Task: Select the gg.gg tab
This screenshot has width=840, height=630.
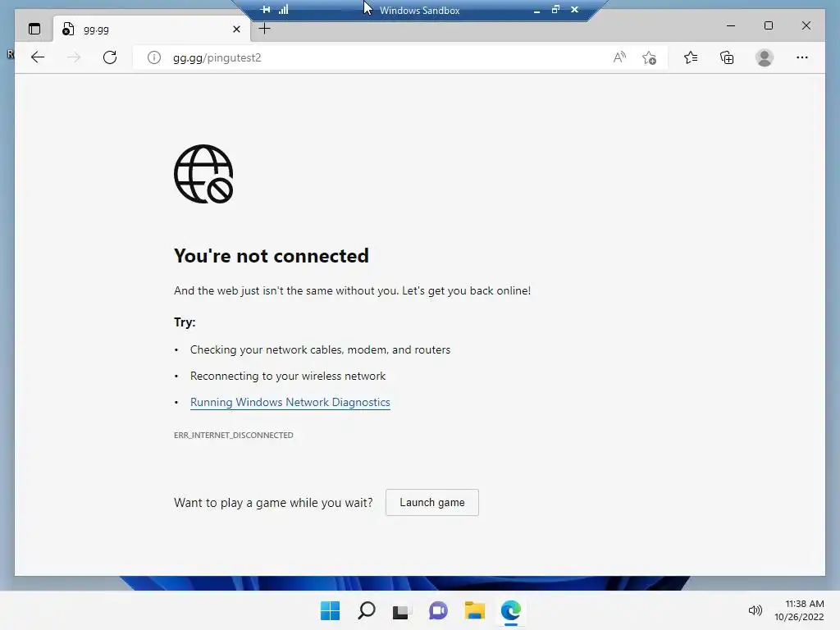Action: (152, 29)
